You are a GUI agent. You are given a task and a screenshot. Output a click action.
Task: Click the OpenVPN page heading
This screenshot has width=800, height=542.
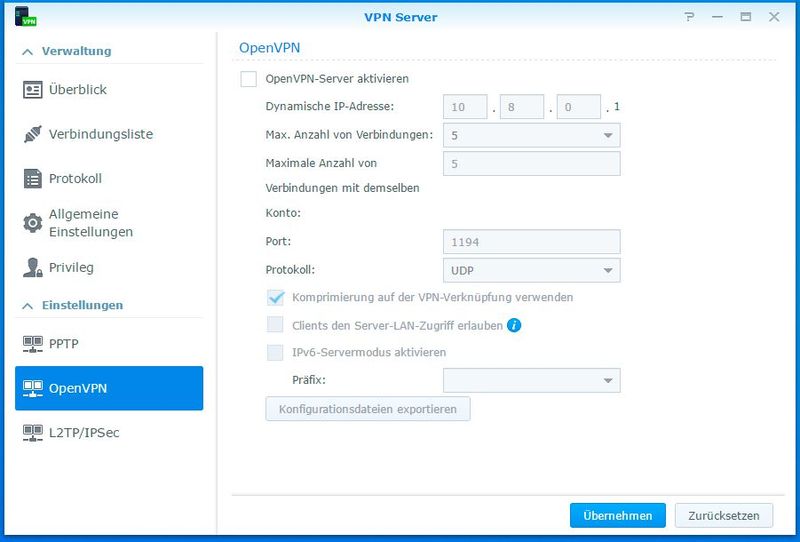click(x=269, y=48)
